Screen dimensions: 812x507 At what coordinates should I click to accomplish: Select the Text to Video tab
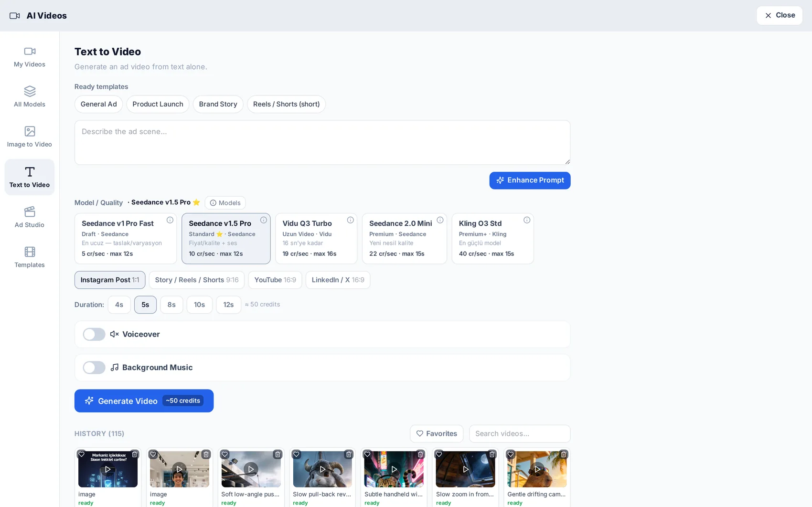click(30, 177)
